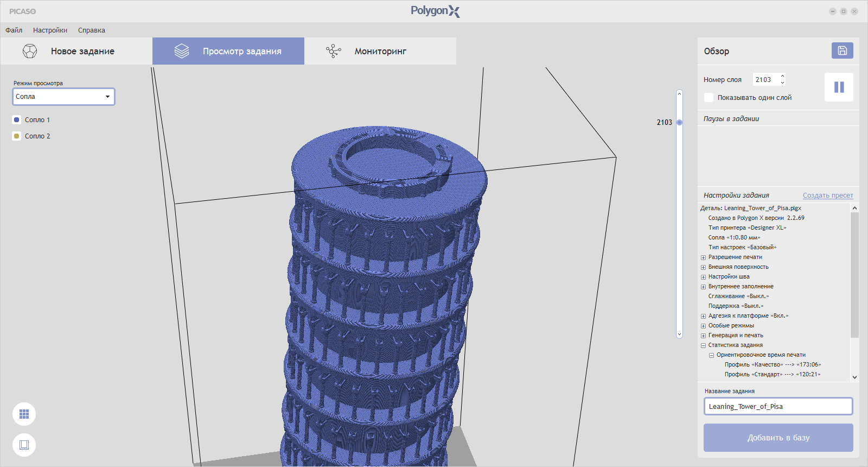This screenshot has width=868, height=467.
Task: Click Добавить в базу button
Action: (x=778, y=438)
